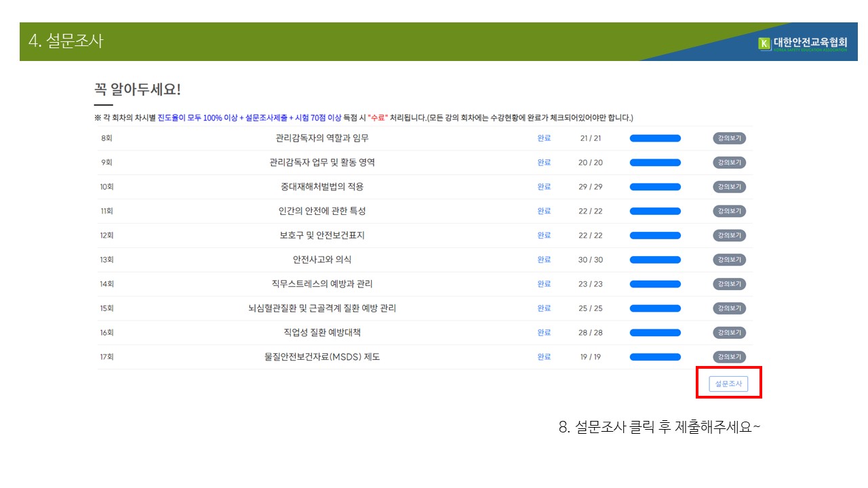Click the 4. 설문조사 header title
This screenshot has height=488, width=868.
[66, 41]
